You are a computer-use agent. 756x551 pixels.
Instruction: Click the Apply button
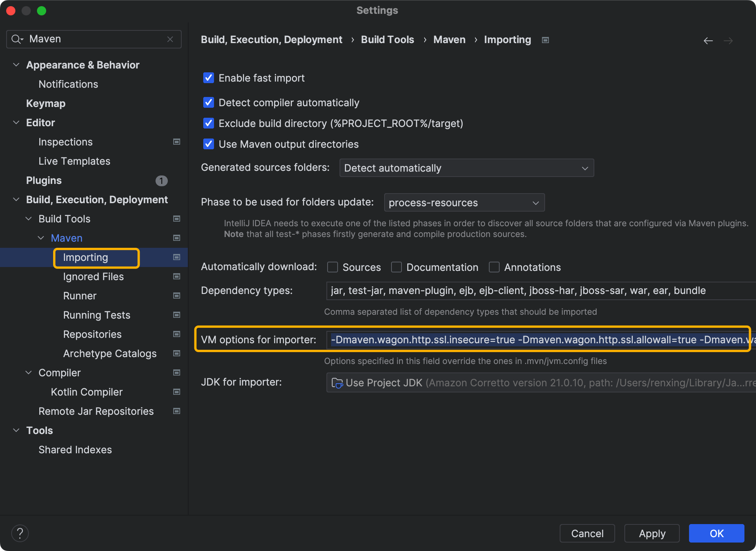(x=652, y=533)
